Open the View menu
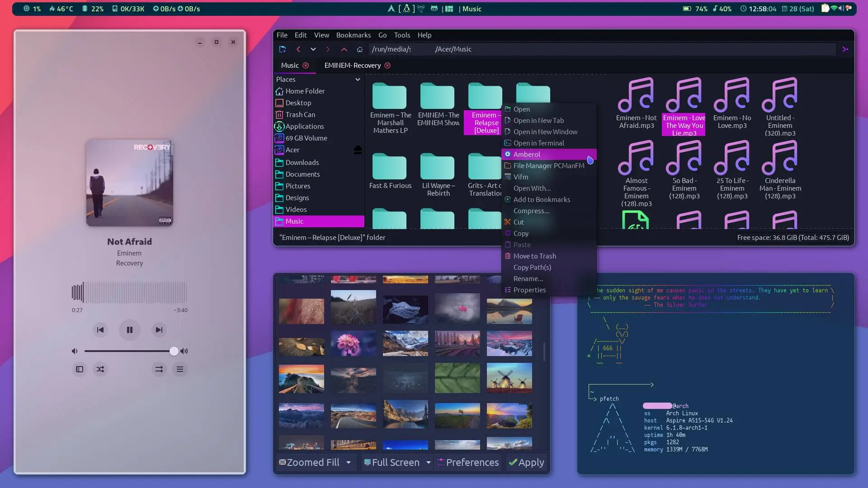The image size is (868, 488). (321, 35)
